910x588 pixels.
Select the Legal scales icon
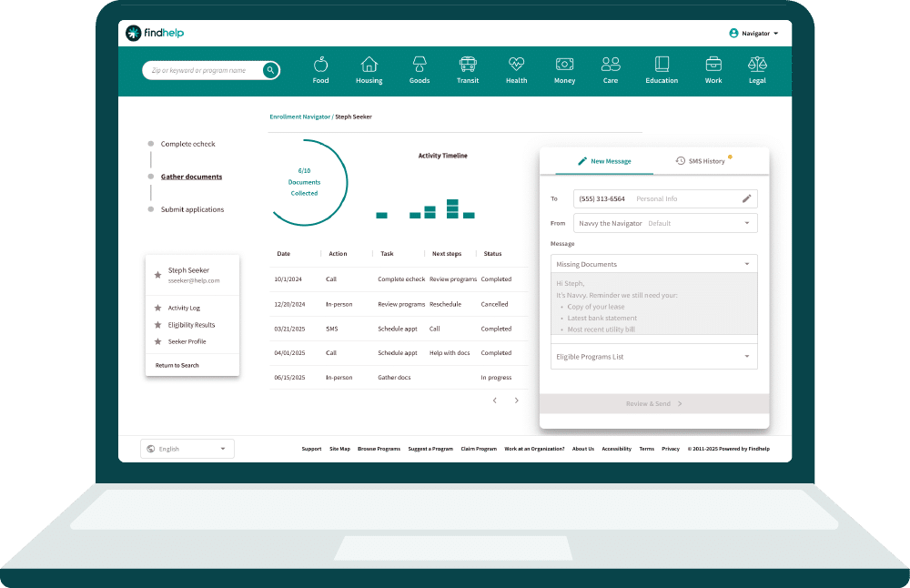point(757,65)
